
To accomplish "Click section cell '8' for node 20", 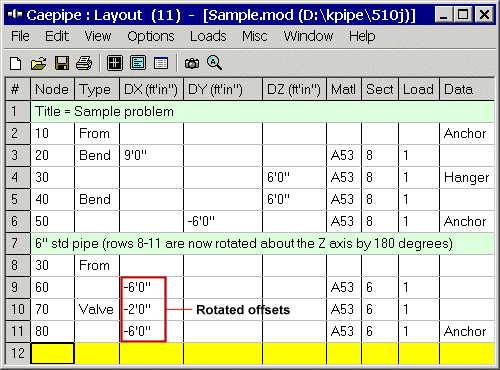I will click(x=380, y=155).
